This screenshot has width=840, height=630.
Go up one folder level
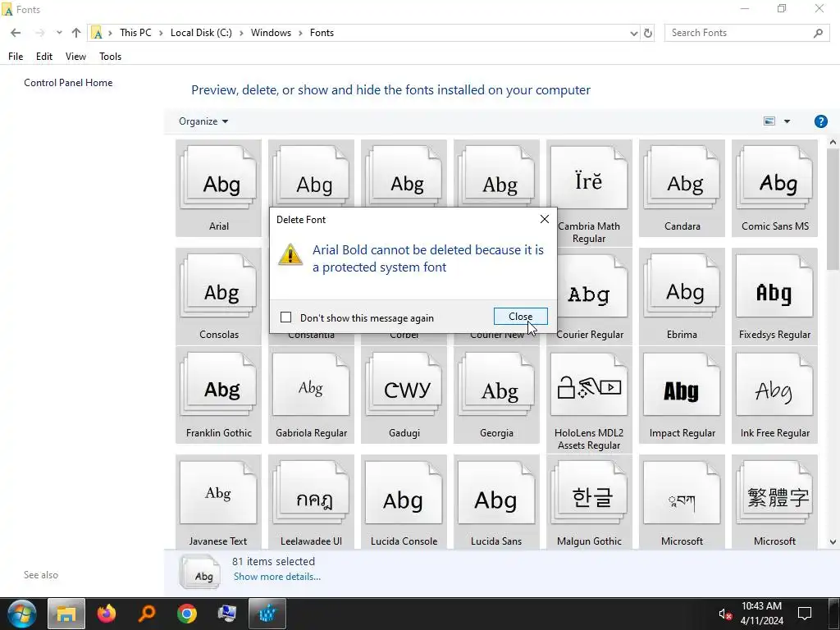[x=76, y=33]
